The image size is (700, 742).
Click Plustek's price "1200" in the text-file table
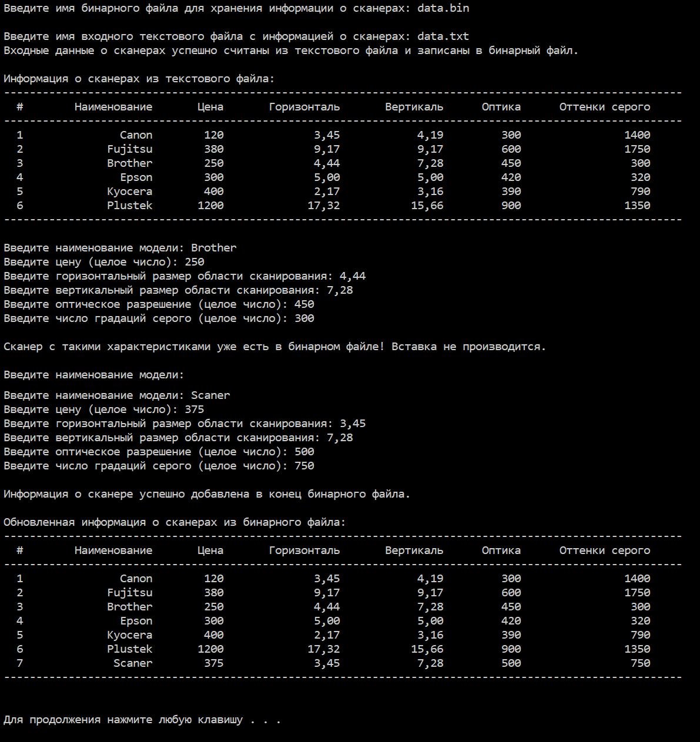(210, 206)
